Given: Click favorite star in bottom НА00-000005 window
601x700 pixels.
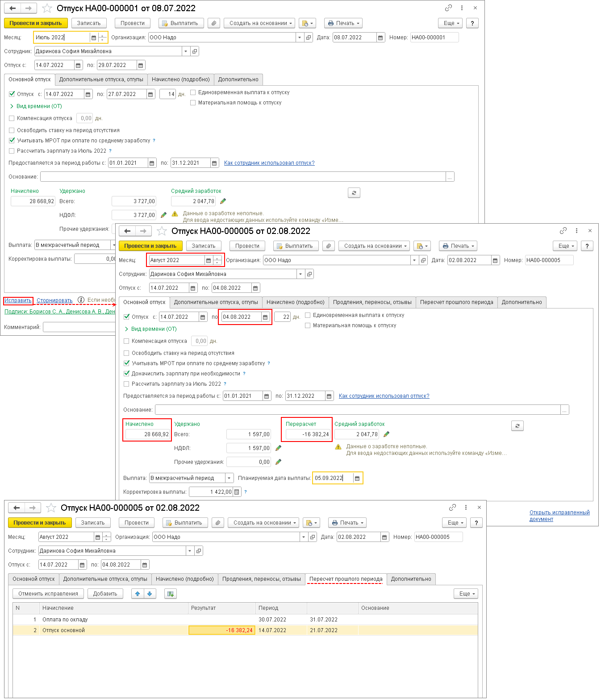Looking at the screenshot, I should 51,508.
